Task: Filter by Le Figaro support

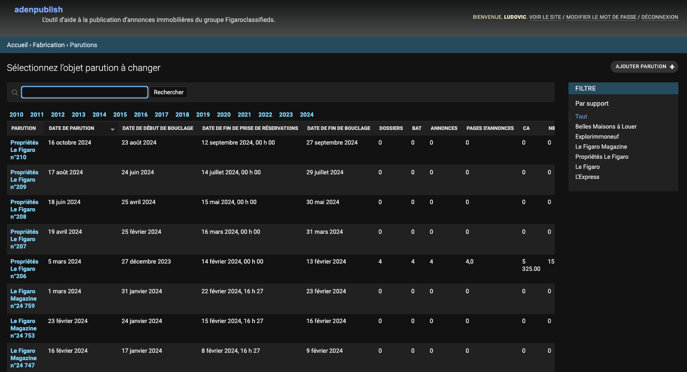Action: coord(587,167)
